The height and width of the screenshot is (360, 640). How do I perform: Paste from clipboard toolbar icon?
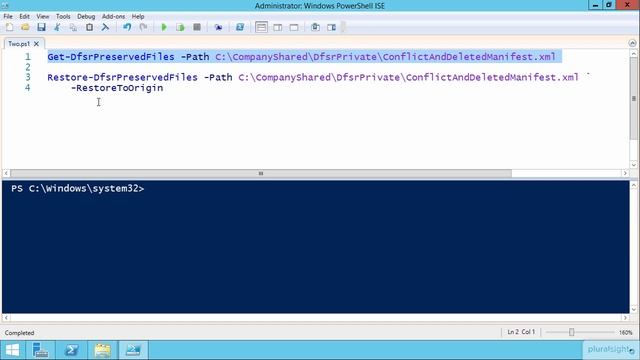click(89, 27)
